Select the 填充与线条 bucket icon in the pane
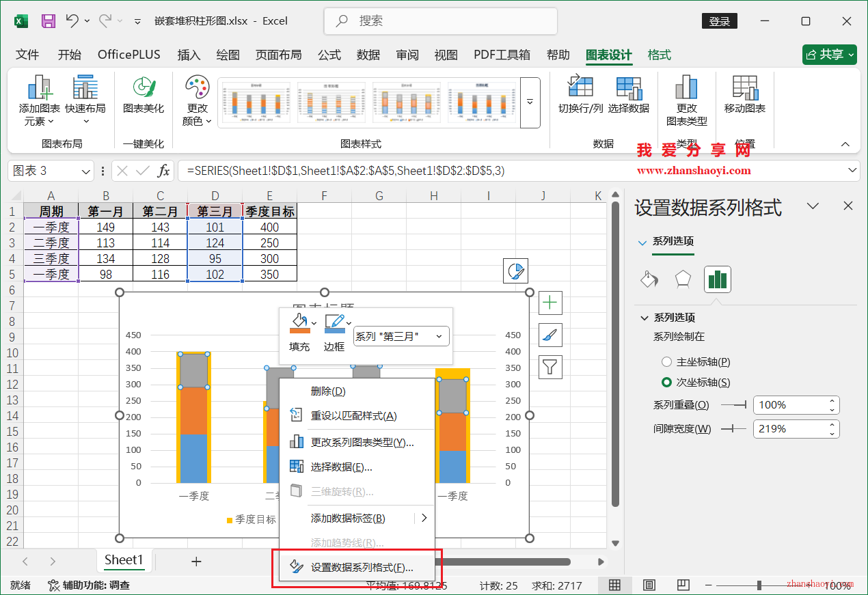Screen dimensions: 868x595 click(649, 279)
